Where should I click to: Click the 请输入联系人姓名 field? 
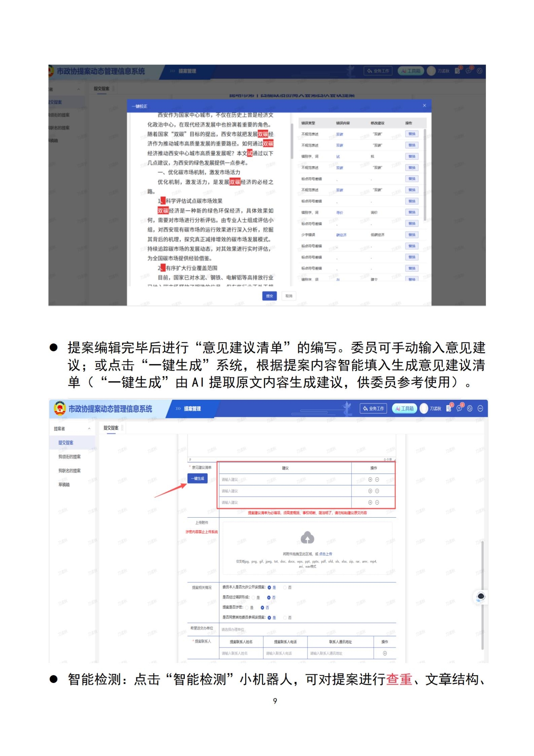tap(241, 653)
